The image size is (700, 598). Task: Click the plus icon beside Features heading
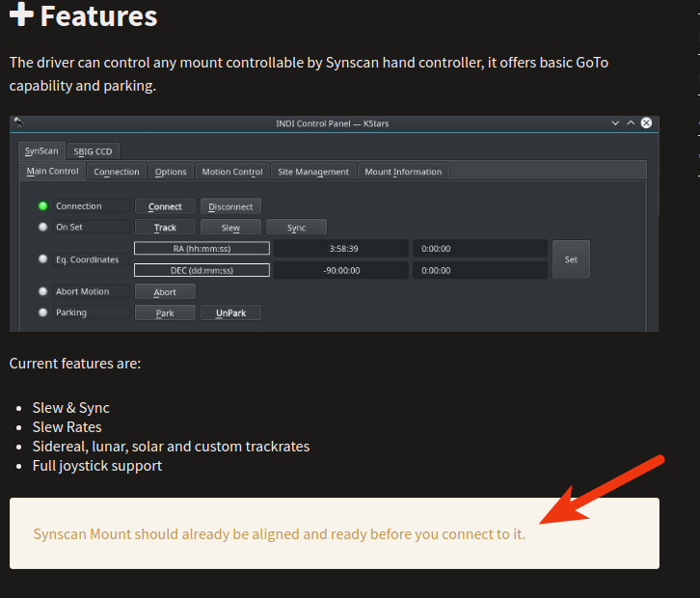coord(21,15)
